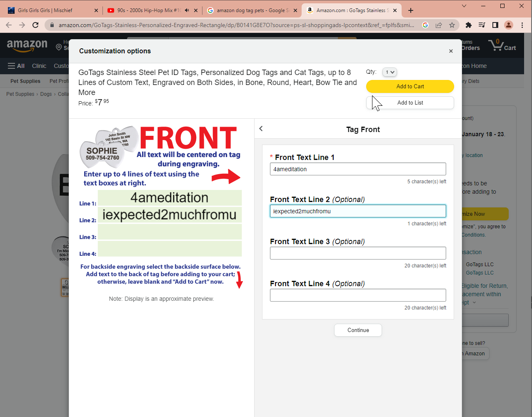The image size is (532, 417).
Task: Open the Qty dropdown
Action: 390,72
